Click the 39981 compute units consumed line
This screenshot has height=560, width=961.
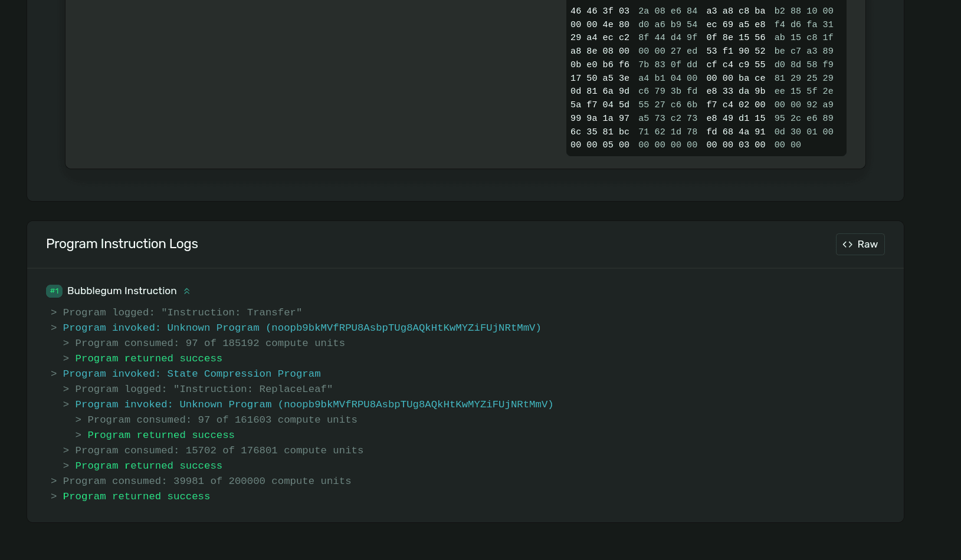pyautogui.click(x=206, y=481)
